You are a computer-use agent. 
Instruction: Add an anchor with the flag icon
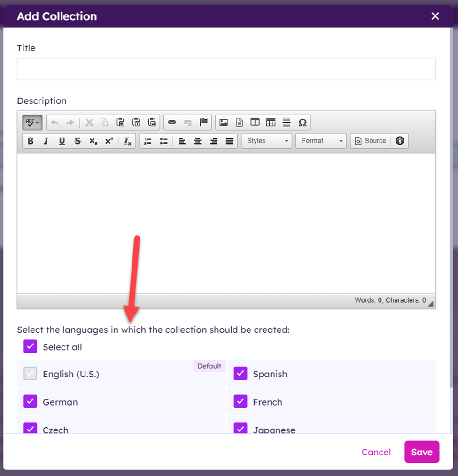click(203, 123)
